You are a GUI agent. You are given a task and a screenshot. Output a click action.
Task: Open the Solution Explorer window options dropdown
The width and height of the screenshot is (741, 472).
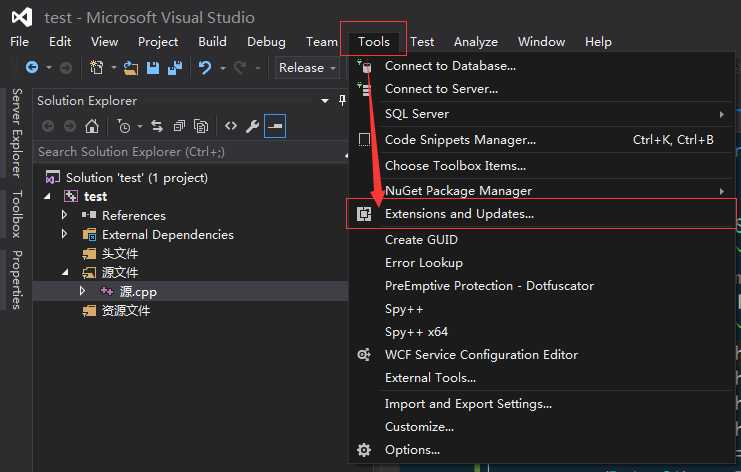tap(325, 101)
